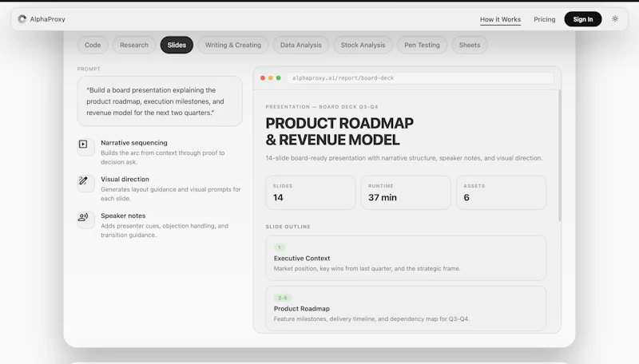This screenshot has width=639, height=364.
Task: Click the red window dot in preview
Action: [x=263, y=77]
